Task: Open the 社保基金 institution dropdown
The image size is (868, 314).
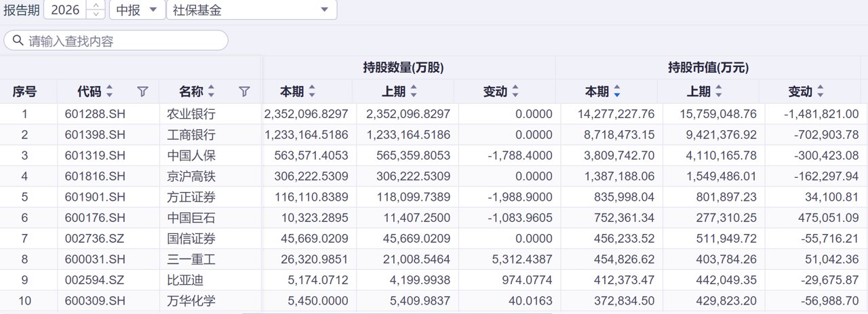Action: pos(252,10)
